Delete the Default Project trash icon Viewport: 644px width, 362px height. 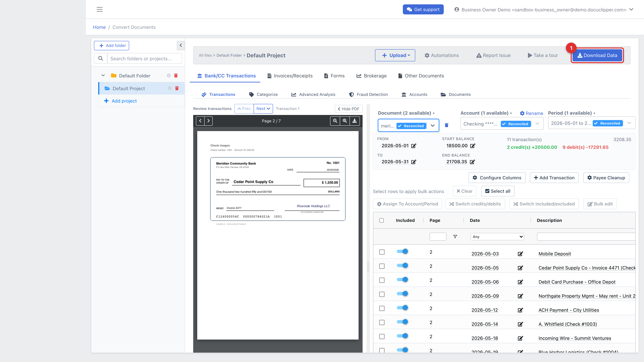(x=177, y=88)
